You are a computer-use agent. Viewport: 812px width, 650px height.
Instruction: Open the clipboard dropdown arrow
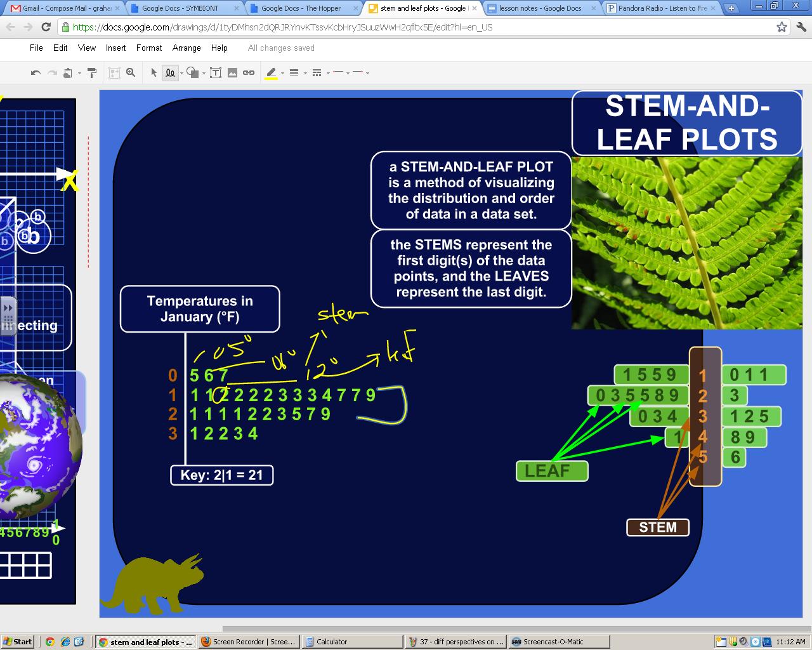[x=79, y=73]
